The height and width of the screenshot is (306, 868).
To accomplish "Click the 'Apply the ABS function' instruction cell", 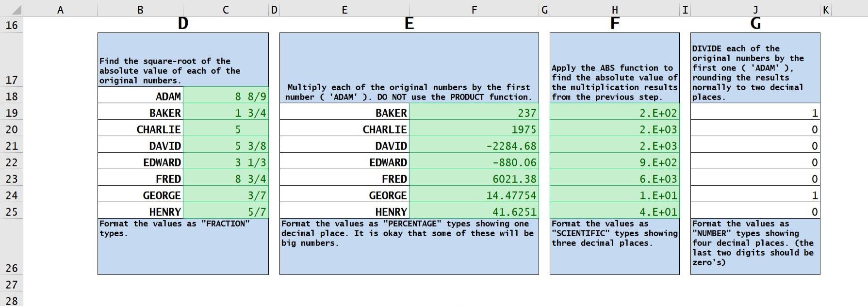I will click(x=615, y=68).
